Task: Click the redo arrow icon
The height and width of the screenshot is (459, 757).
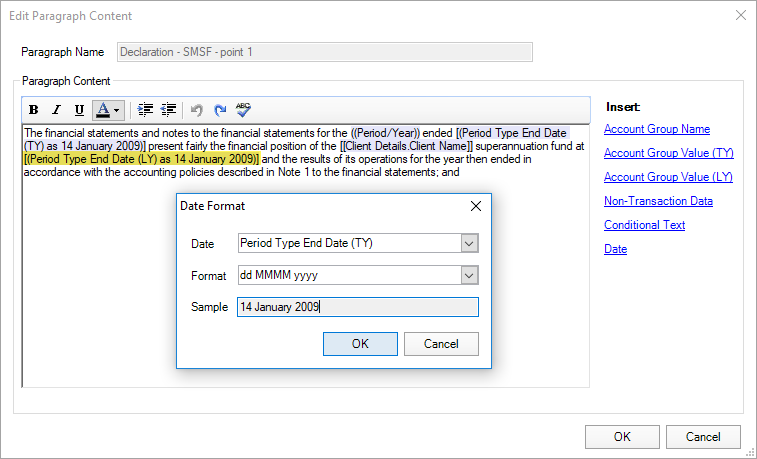Action: pyautogui.click(x=220, y=110)
